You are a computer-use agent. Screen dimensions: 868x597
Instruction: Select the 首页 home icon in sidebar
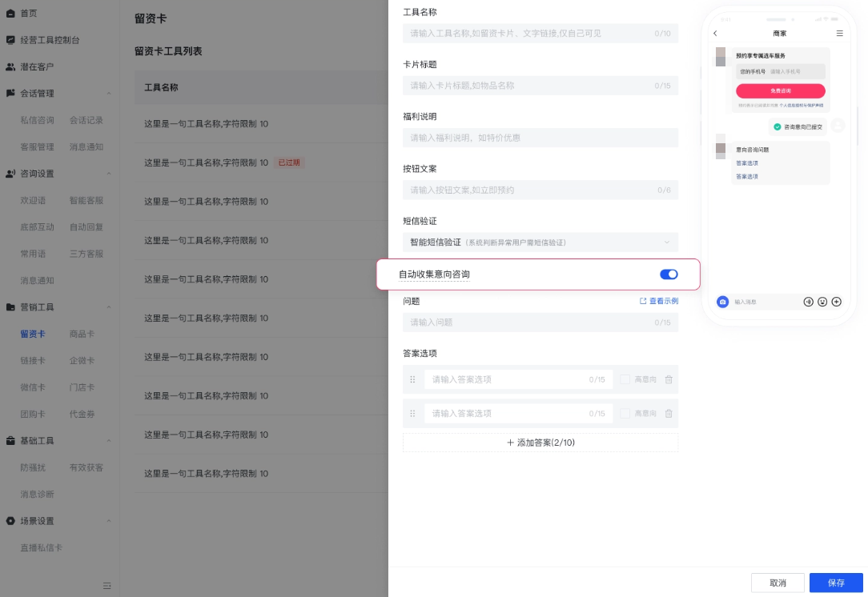click(x=10, y=13)
